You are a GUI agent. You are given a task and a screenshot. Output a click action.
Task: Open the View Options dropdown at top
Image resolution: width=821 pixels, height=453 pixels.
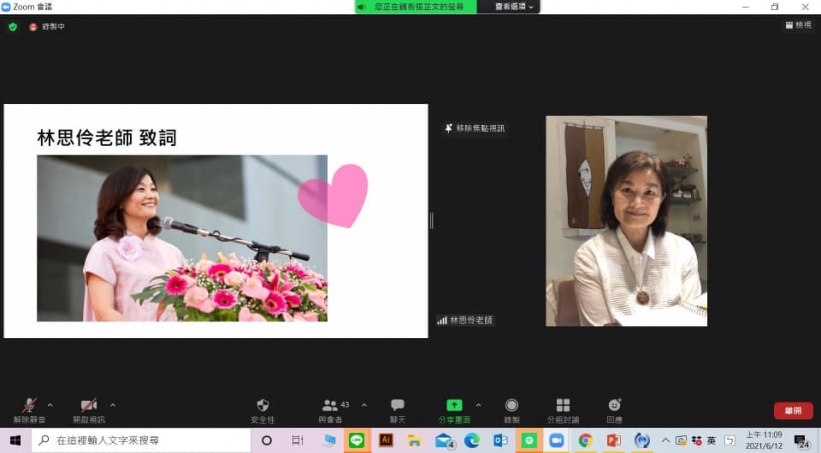515,7
